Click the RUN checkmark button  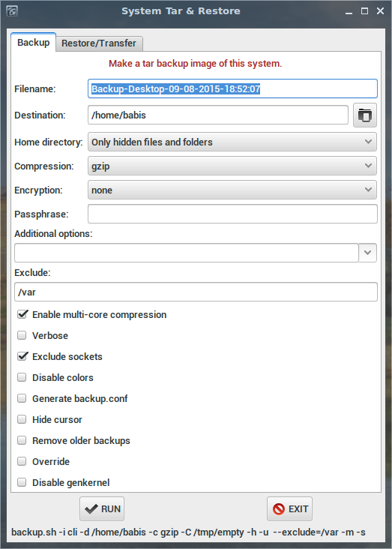pyautogui.click(x=102, y=508)
